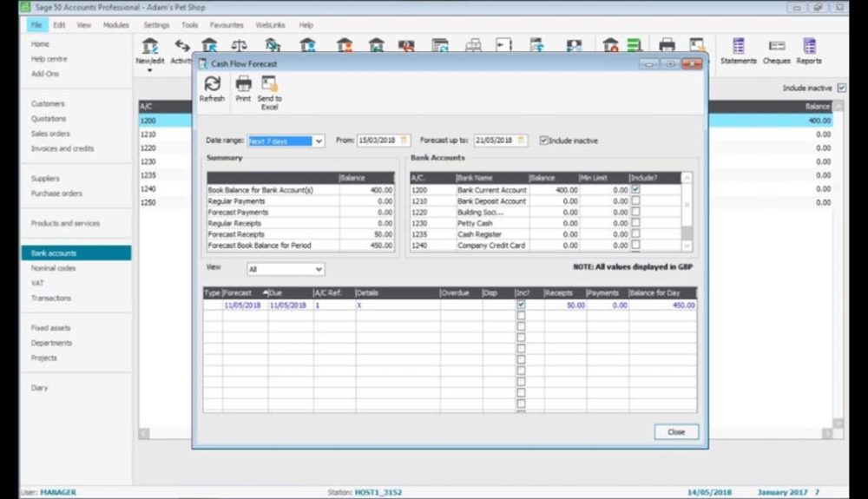Screen dimensions: 868x499
Task: Go to Customers in sidebar
Action: click(48, 103)
